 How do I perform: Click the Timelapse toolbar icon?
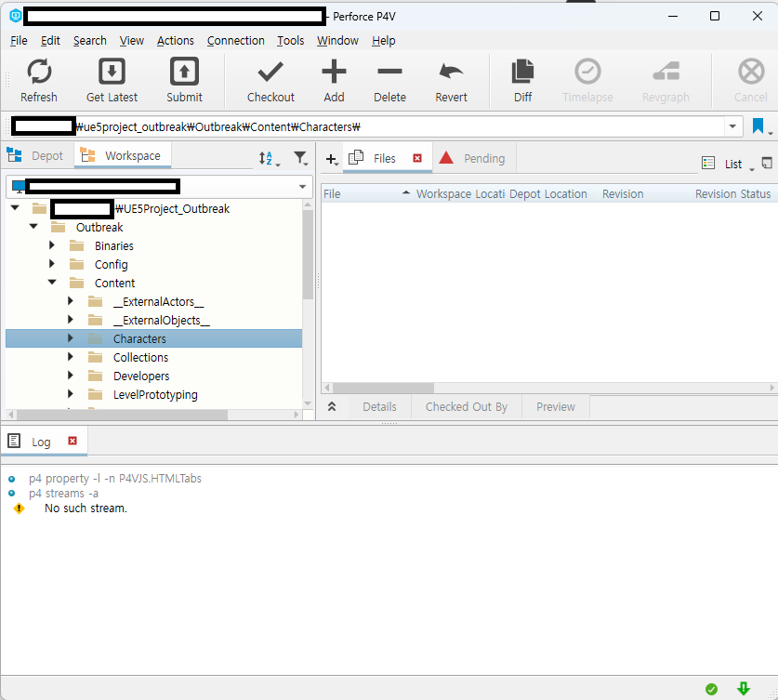coord(587,72)
